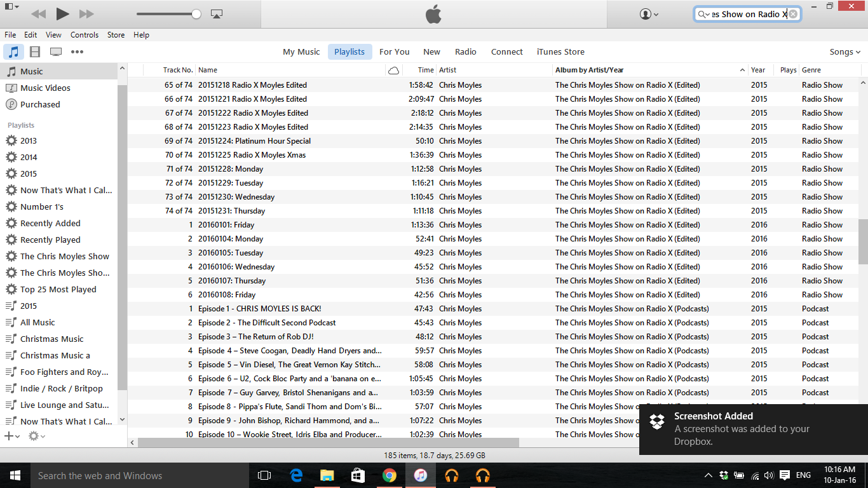Screen dimensions: 868x488
Task: Open the user account dropdown
Action: [x=649, y=14]
